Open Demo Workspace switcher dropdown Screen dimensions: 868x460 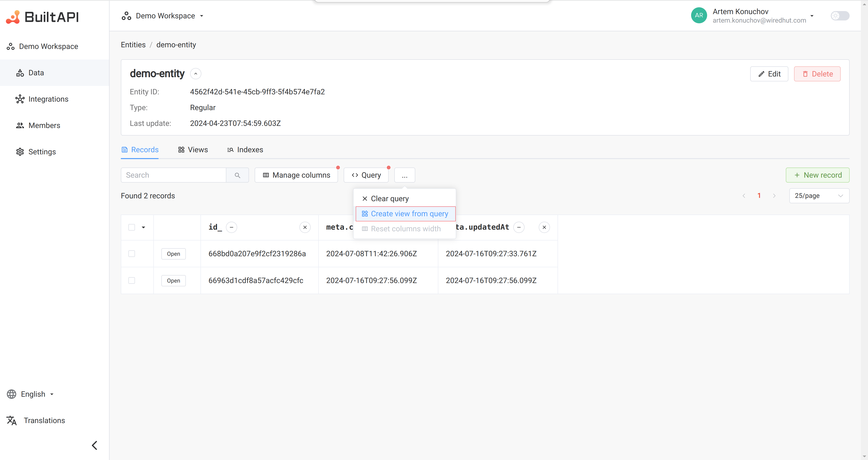163,16
